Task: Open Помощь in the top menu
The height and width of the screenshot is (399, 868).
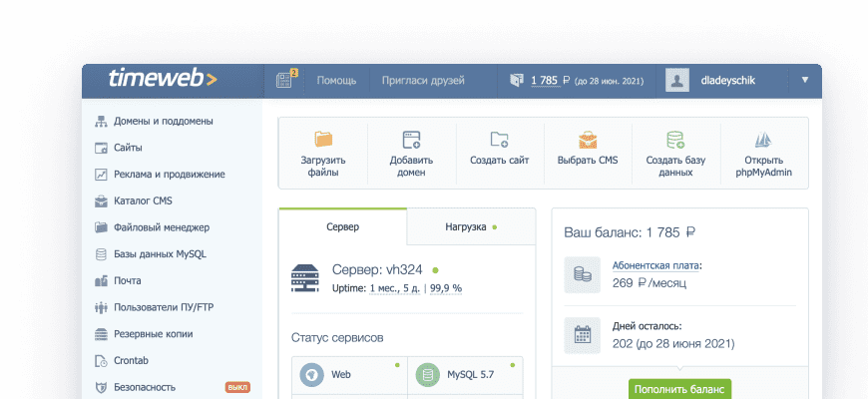Action: pyautogui.click(x=336, y=80)
